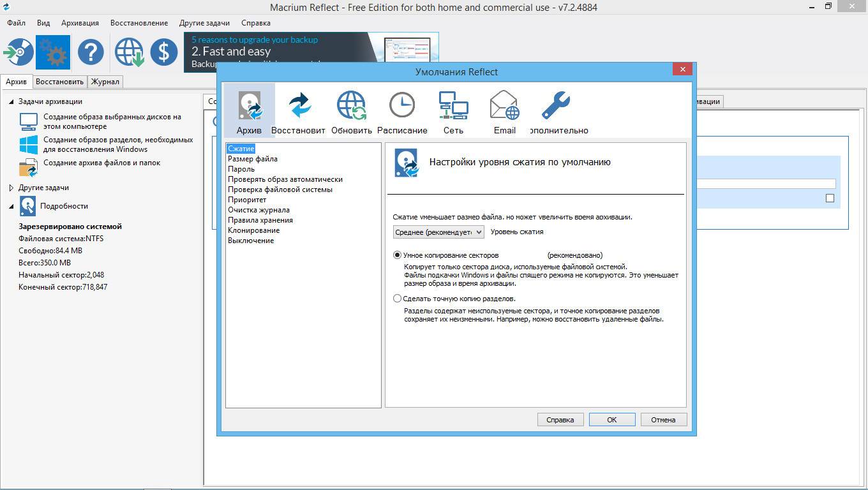The image size is (868, 490).
Task: Select Правила хранения in settings list
Action: (260, 220)
